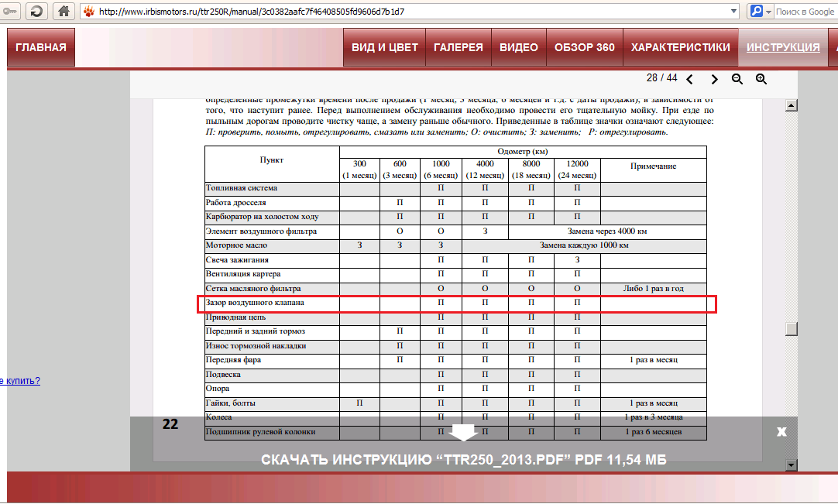Open the ГЛАВНАЯ menu item

(41, 47)
